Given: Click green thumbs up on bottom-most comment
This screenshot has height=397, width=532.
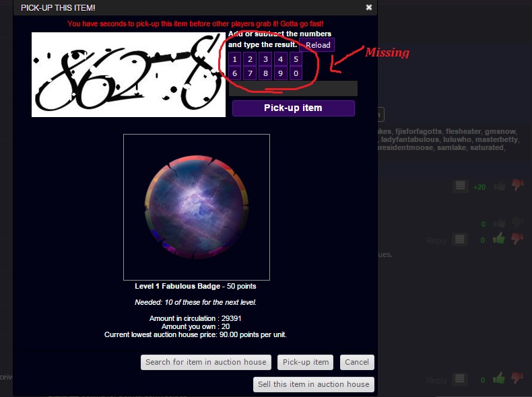Looking at the screenshot, I should (499, 379).
